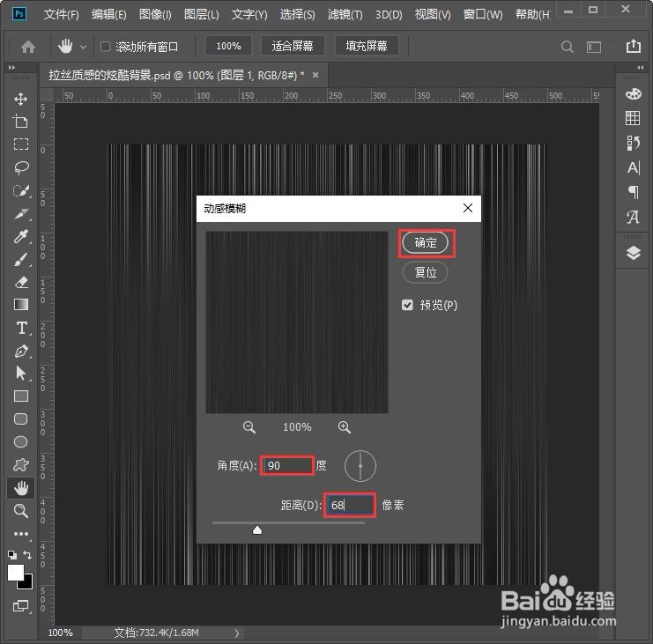Open the Color panel icon
This screenshot has width=653, height=644.
[633, 94]
